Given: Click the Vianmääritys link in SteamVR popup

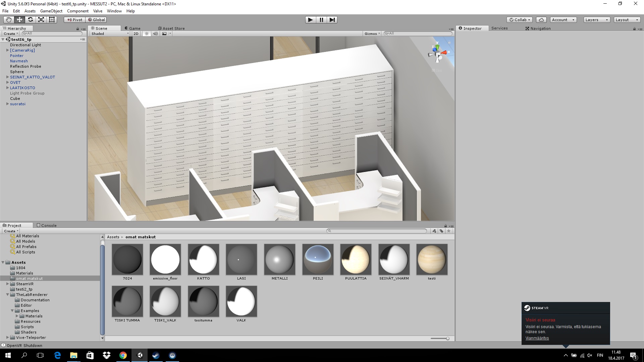Looking at the screenshot, I should click(x=537, y=338).
